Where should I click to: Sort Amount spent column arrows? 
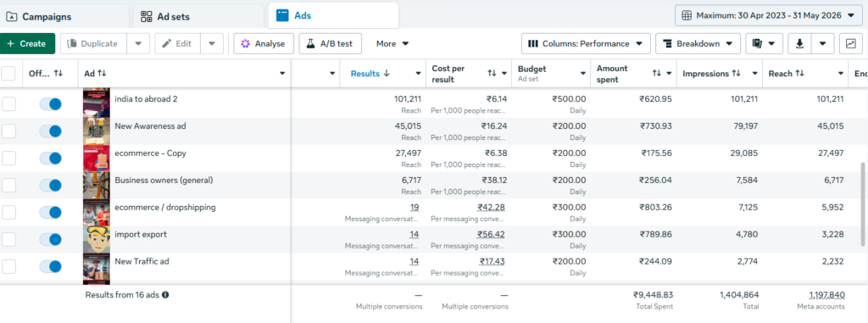(x=657, y=73)
